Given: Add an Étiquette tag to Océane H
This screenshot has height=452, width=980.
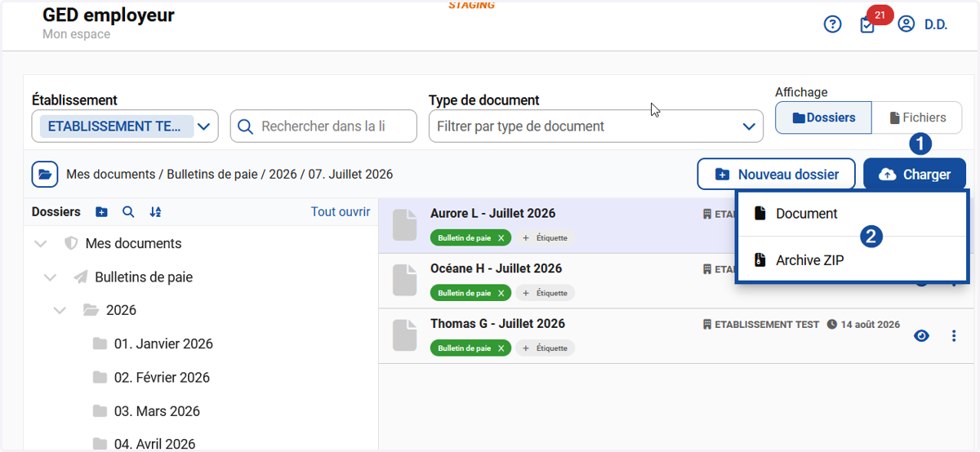Looking at the screenshot, I should 545,293.
